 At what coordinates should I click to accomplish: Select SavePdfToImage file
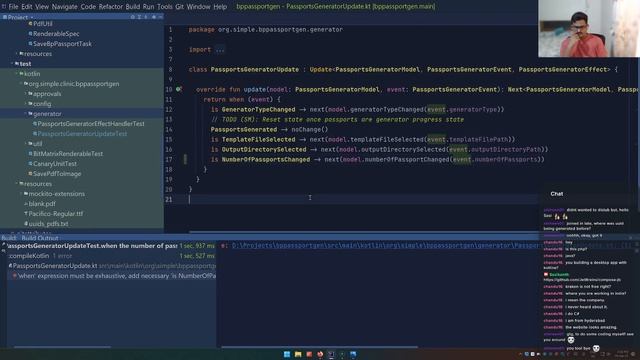pos(55,174)
